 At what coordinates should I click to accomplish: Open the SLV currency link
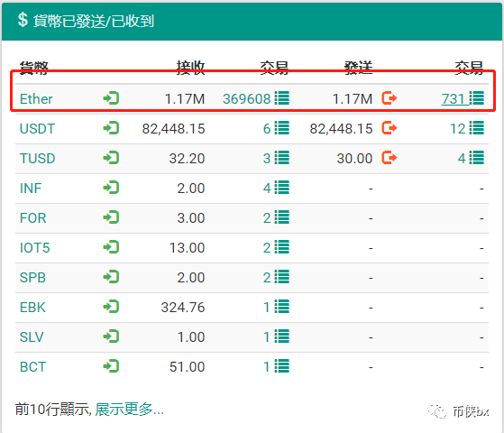pos(32,337)
